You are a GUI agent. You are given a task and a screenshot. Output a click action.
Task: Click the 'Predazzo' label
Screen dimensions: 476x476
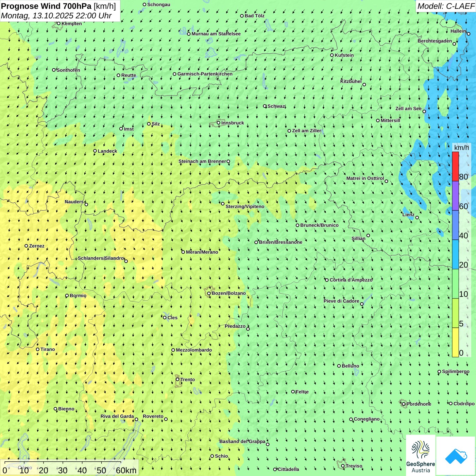235,326
